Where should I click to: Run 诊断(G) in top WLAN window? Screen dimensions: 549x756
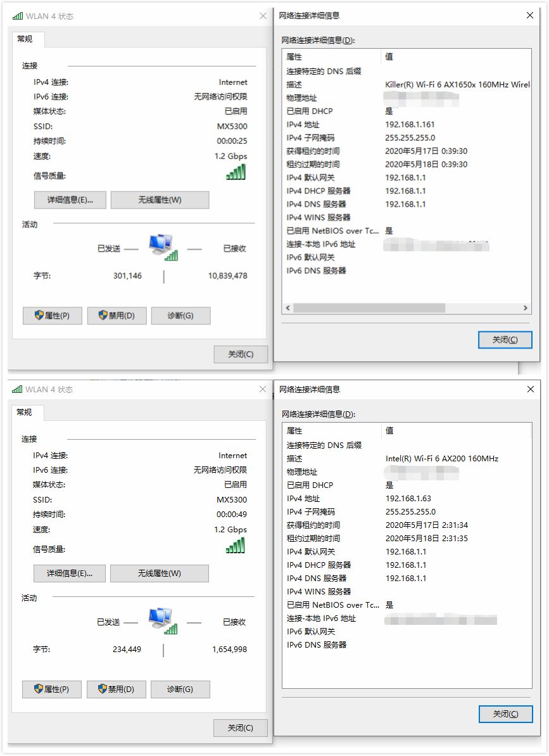coord(180,316)
